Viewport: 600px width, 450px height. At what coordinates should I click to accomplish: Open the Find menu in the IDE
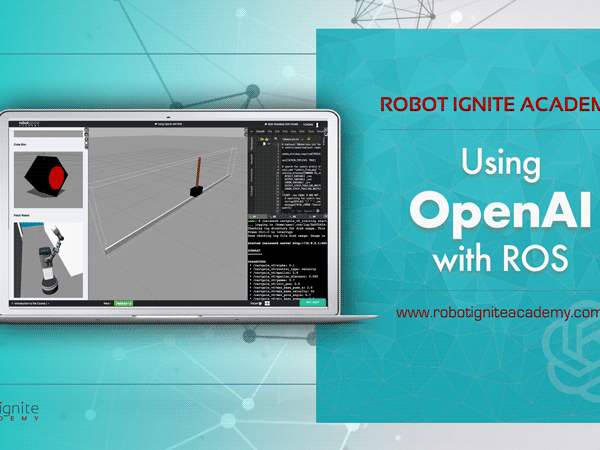[x=285, y=131]
